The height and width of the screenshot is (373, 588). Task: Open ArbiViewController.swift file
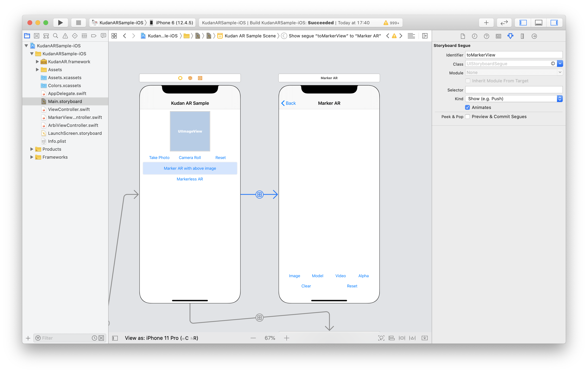pyautogui.click(x=73, y=125)
